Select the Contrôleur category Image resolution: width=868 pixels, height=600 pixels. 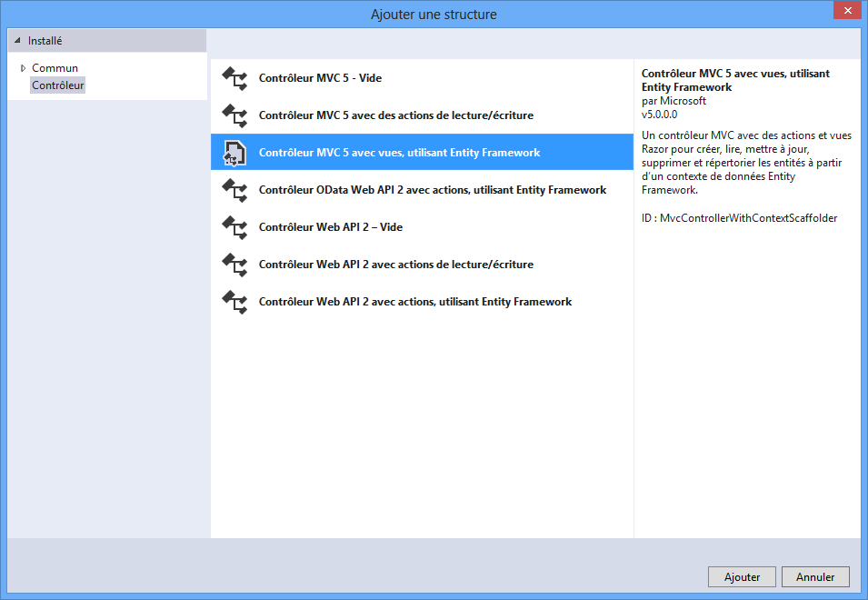(x=57, y=85)
